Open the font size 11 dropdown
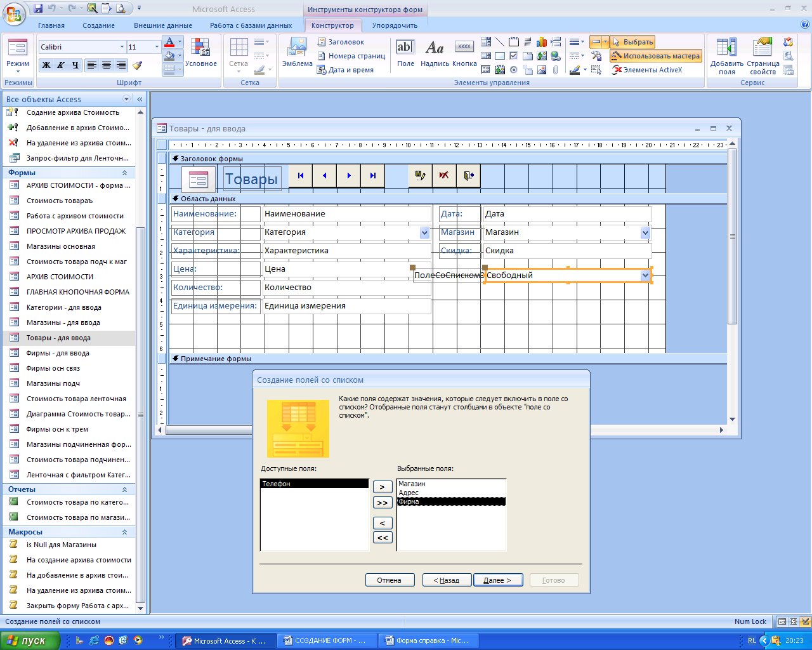This screenshot has height=650, width=812. 157,47
